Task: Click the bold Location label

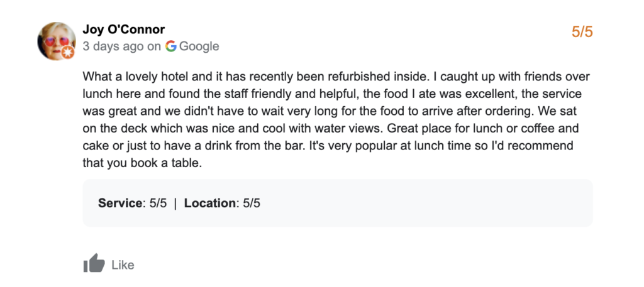Action: pyautogui.click(x=209, y=203)
